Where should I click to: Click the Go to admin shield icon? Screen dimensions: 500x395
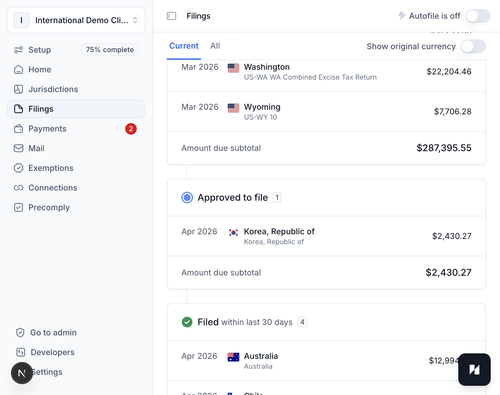tap(20, 333)
